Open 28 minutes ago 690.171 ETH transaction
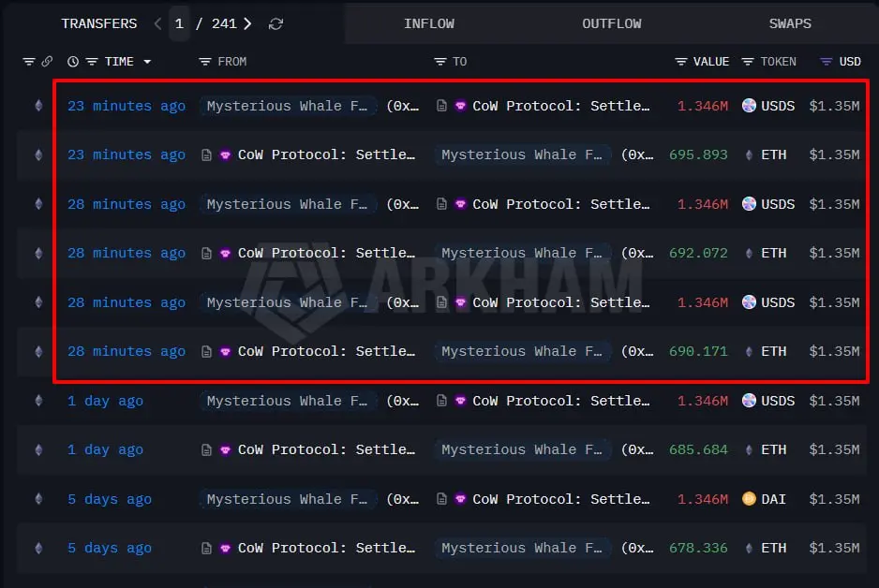This screenshot has width=879, height=588. [x=127, y=351]
